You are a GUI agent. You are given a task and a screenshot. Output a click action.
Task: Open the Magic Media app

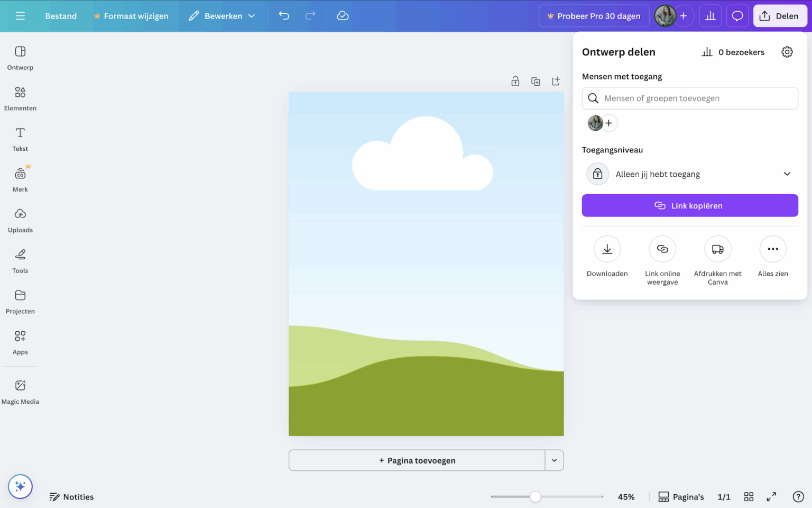click(20, 392)
